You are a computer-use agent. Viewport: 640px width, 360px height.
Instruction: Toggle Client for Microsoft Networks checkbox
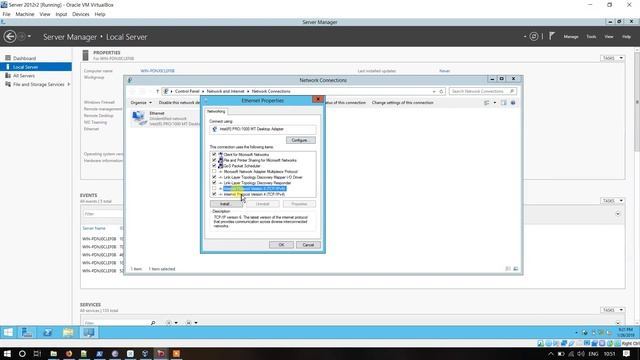[x=214, y=155]
